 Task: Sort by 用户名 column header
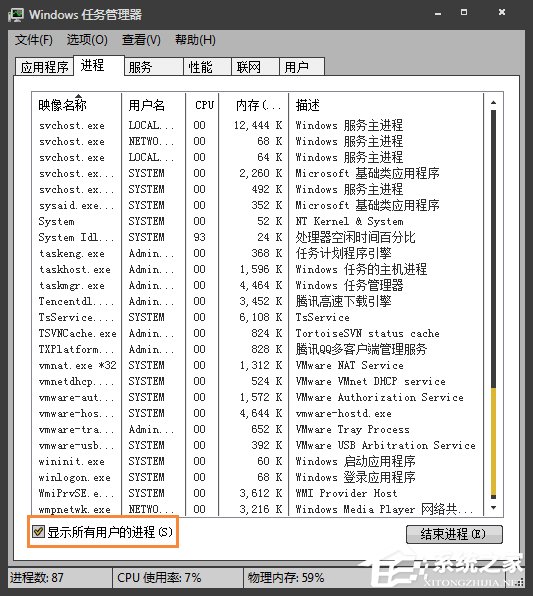pos(154,105)
